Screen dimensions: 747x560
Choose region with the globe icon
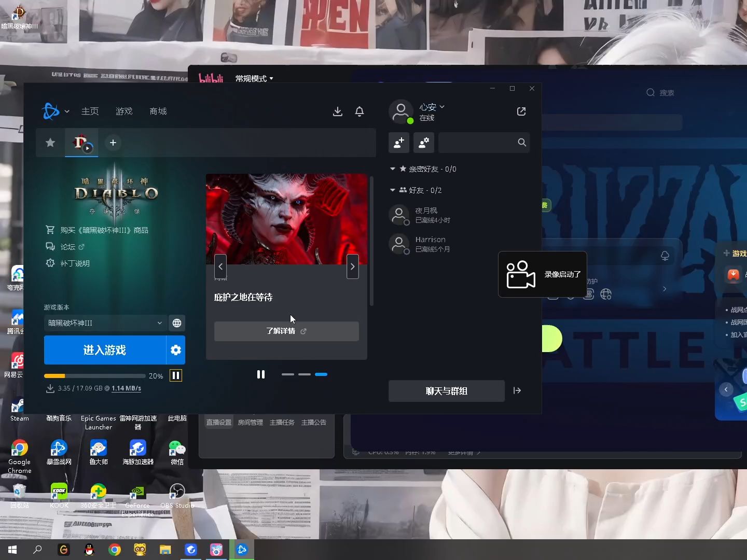177,323
